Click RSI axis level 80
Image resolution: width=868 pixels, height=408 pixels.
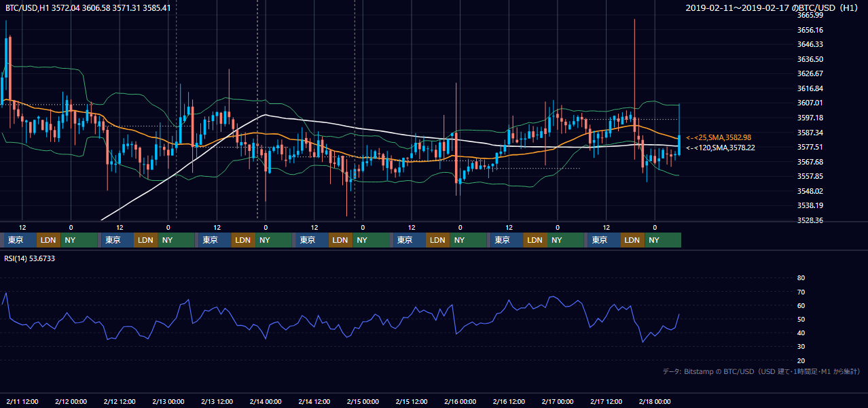(801, 278)
